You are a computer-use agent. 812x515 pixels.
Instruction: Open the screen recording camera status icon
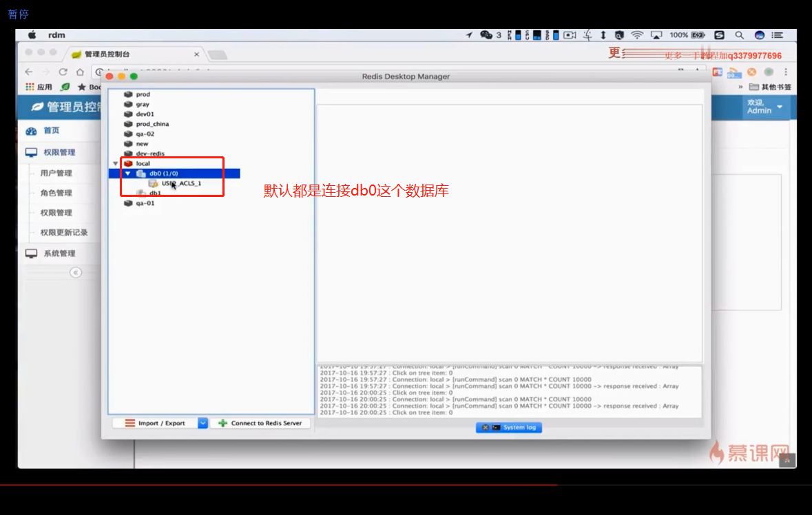[570, 34]
